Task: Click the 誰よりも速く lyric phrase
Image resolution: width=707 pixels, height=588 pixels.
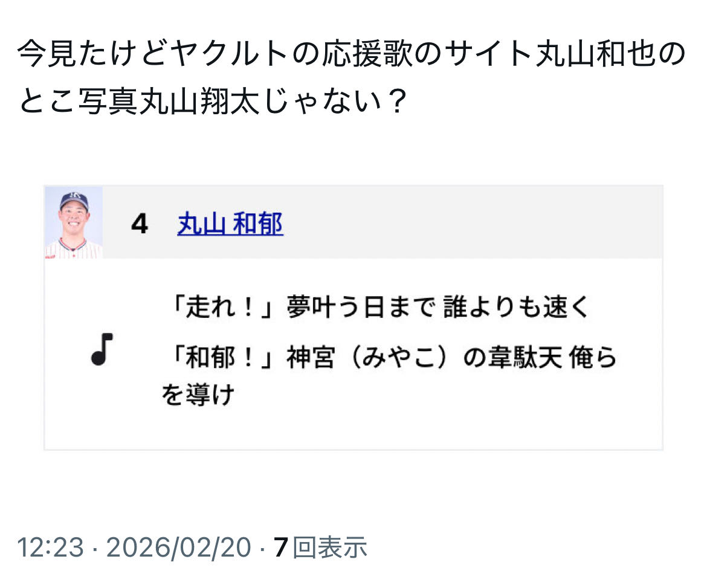Action: coord(516,308)
